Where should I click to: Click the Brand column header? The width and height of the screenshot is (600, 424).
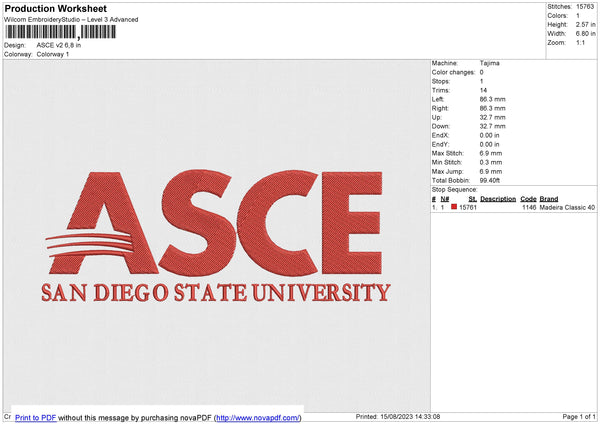[x=549, y=199]
